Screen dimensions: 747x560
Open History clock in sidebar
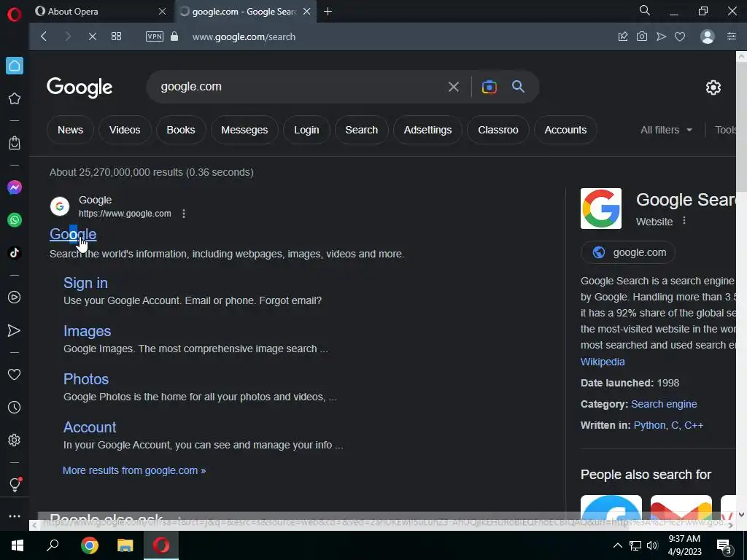click(x=15, y=407)
